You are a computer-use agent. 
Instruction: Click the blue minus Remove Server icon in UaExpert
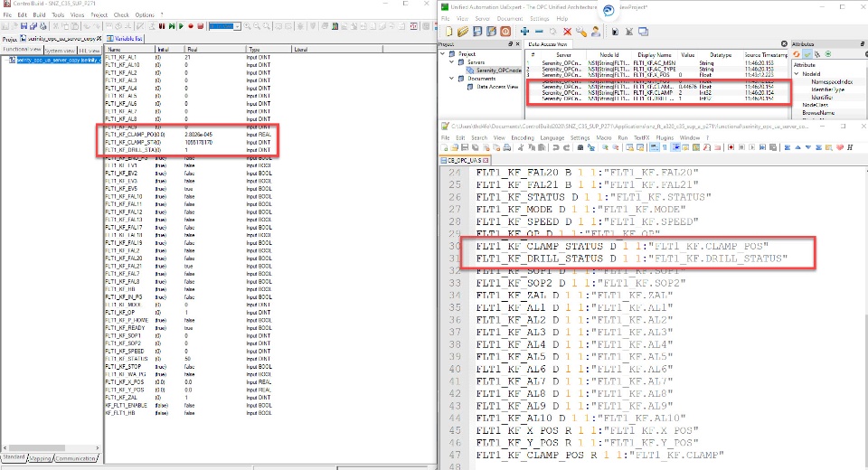point(540,32)
